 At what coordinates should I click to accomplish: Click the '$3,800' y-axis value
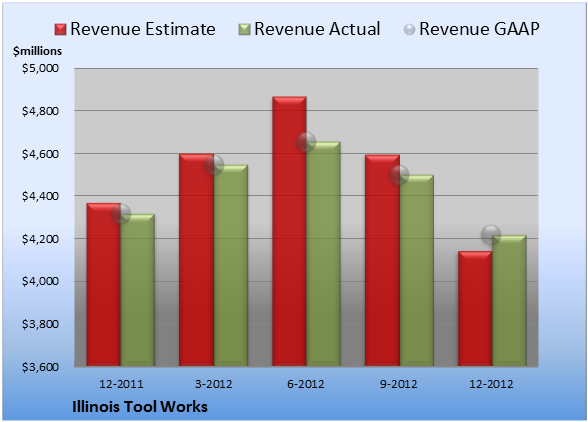tap(40, 324)
